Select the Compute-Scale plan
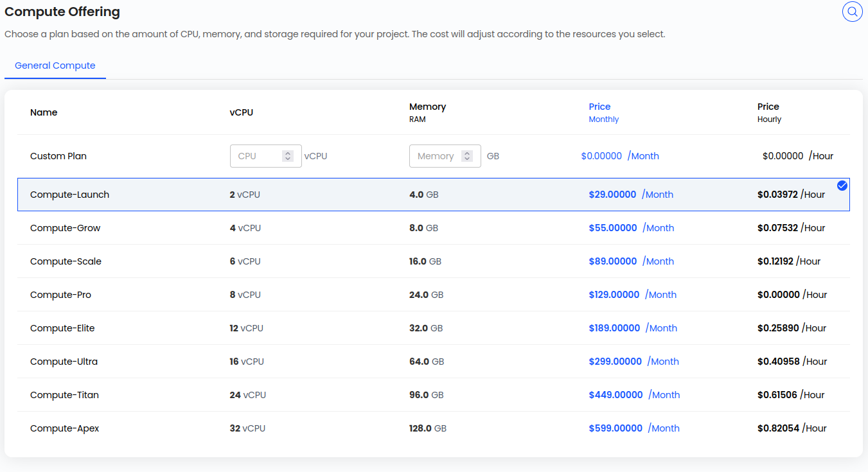Image resolution: width=868 pixels, height=472 pixels. (x=434, y=261)
